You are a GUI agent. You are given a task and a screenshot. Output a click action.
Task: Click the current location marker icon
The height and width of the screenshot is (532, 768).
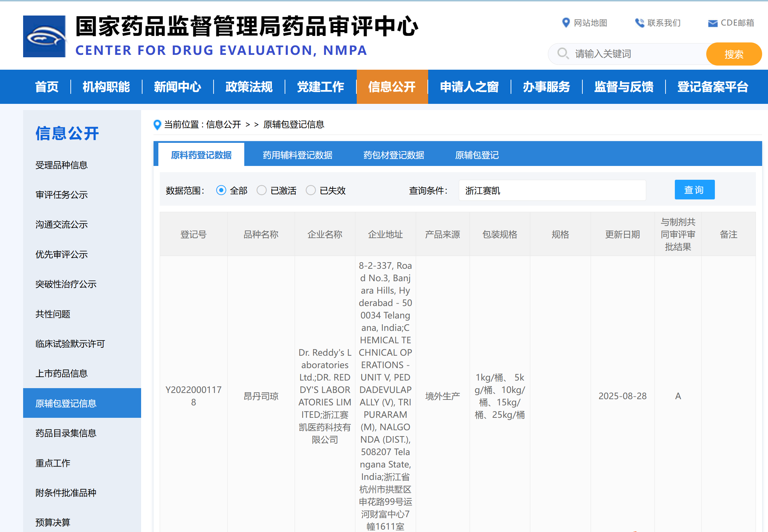(157, 125)
